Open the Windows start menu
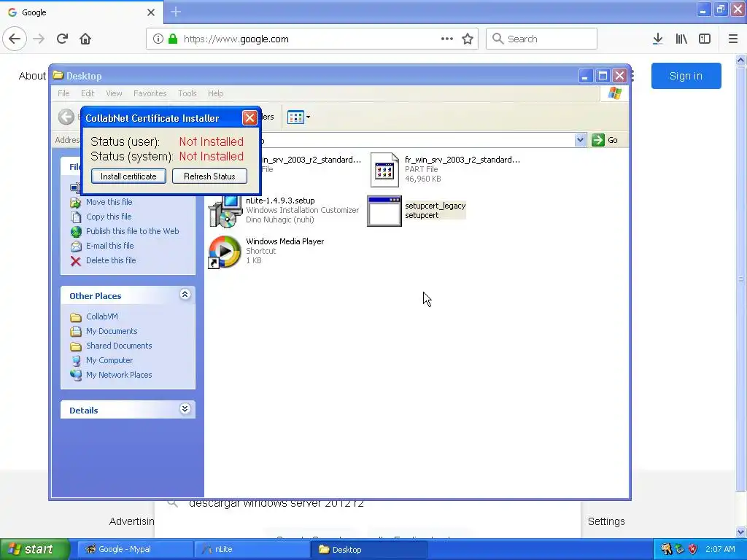 (x=35, y=550)
